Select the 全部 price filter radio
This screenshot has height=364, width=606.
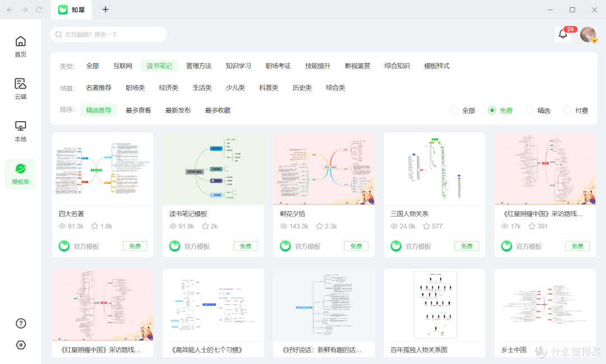tap(454, 110)
